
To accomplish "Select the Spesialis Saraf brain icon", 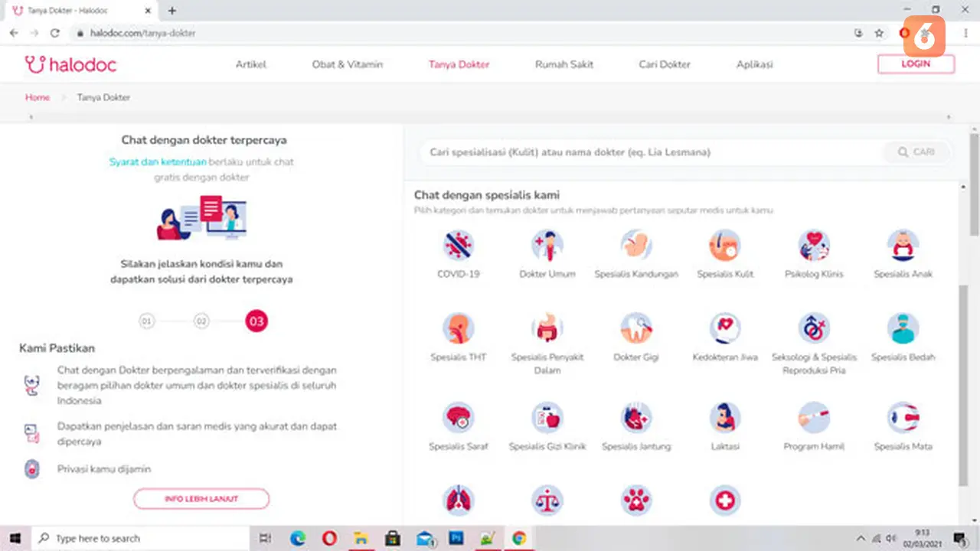I will 458,418.
